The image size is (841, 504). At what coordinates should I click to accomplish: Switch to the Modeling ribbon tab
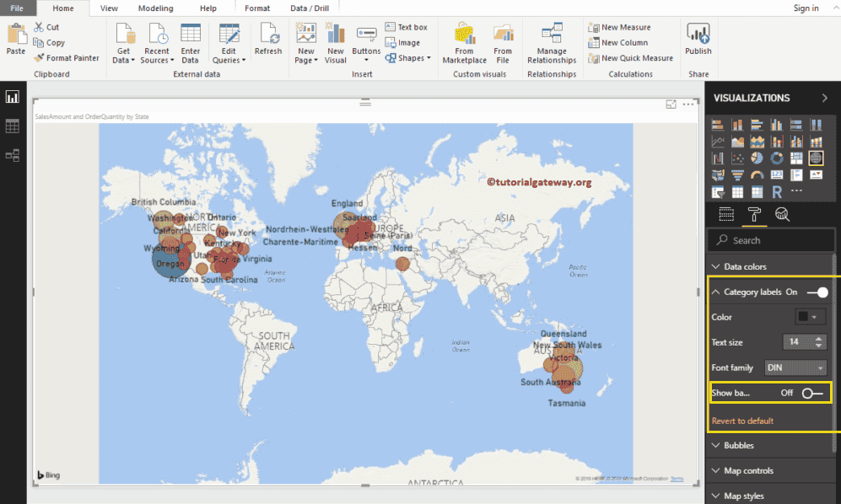click(155, 8)
